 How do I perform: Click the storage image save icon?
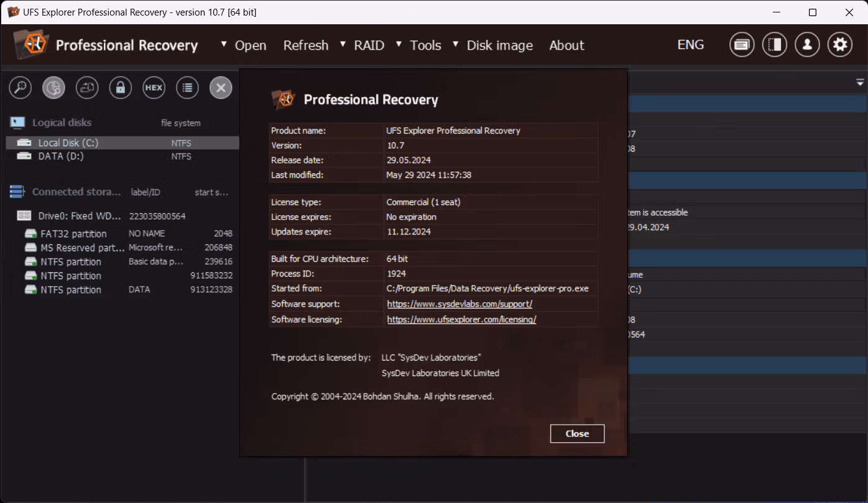click(x=87, y=88)
